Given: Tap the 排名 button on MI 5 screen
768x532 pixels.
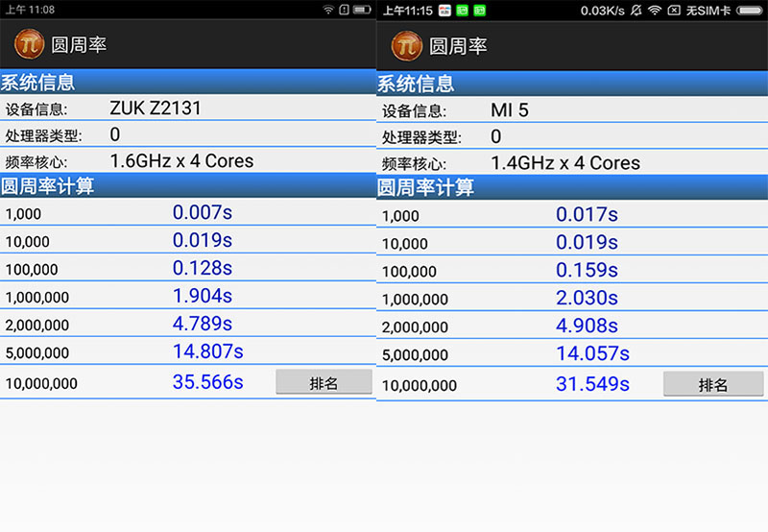Looking at the screenshot, I should [x=713, y=383].
